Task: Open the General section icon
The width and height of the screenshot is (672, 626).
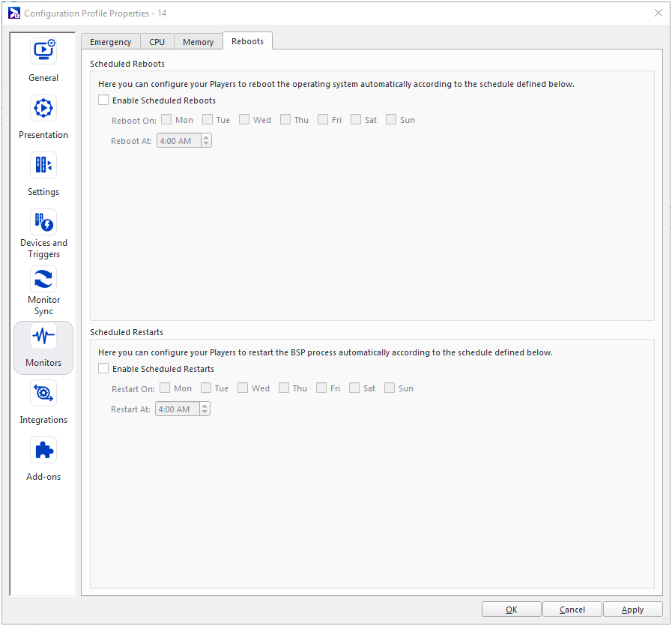Action: tap(43, 52)
